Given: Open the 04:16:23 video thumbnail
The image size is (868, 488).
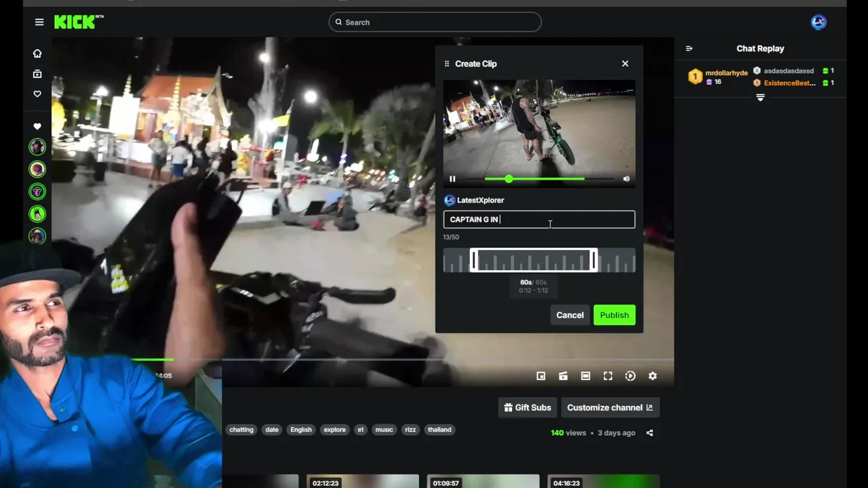Looking at the screenshot, I should click(604, 481).
